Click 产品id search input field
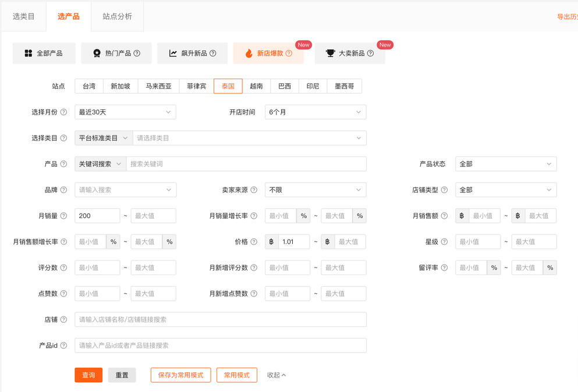Screen dimensions: 578x392 click(x=221, y=345)
